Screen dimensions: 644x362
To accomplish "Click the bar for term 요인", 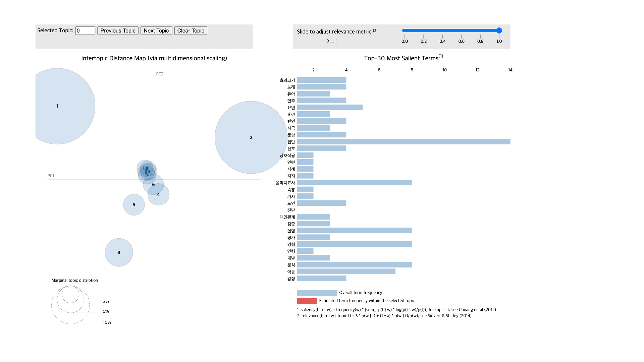I will tap(329, 108).
